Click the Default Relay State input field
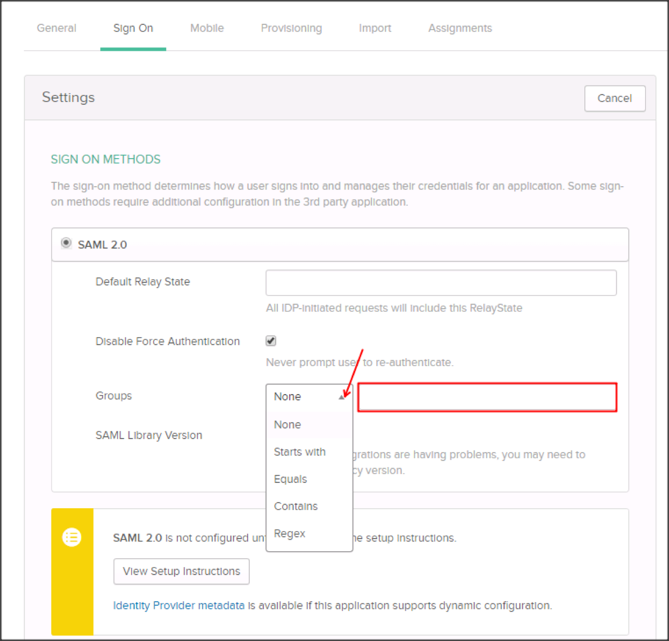Viewport: 669px width, 641px height. click(x=440, y=282)
